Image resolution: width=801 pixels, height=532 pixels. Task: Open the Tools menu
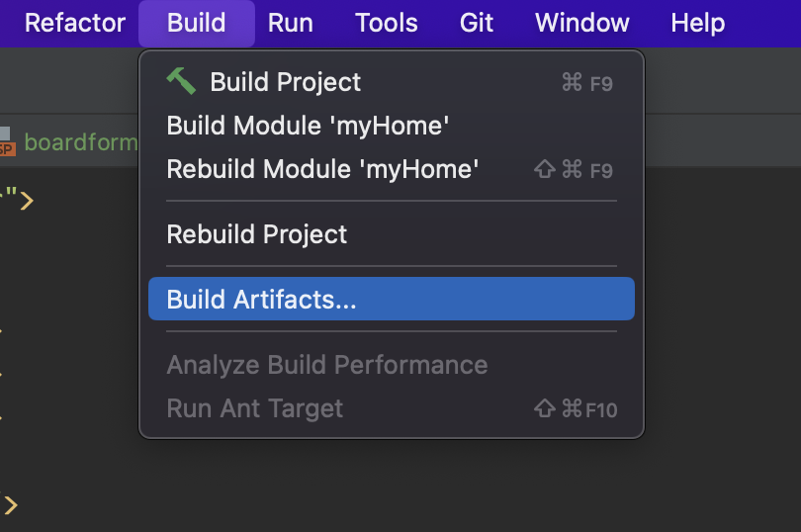(x=386, y=23)
